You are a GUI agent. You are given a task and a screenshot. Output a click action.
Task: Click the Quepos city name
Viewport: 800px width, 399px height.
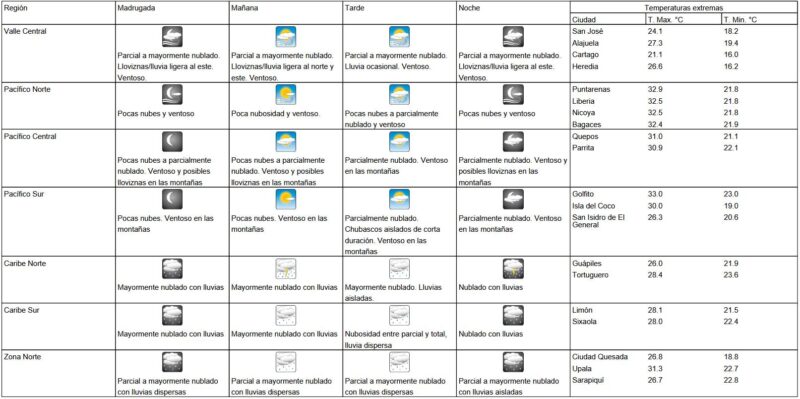click(x=585, y=137)
